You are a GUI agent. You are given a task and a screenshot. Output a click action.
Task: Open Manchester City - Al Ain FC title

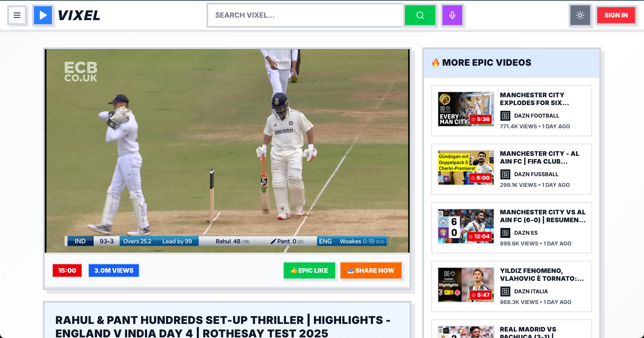click(x=540, y=158)
